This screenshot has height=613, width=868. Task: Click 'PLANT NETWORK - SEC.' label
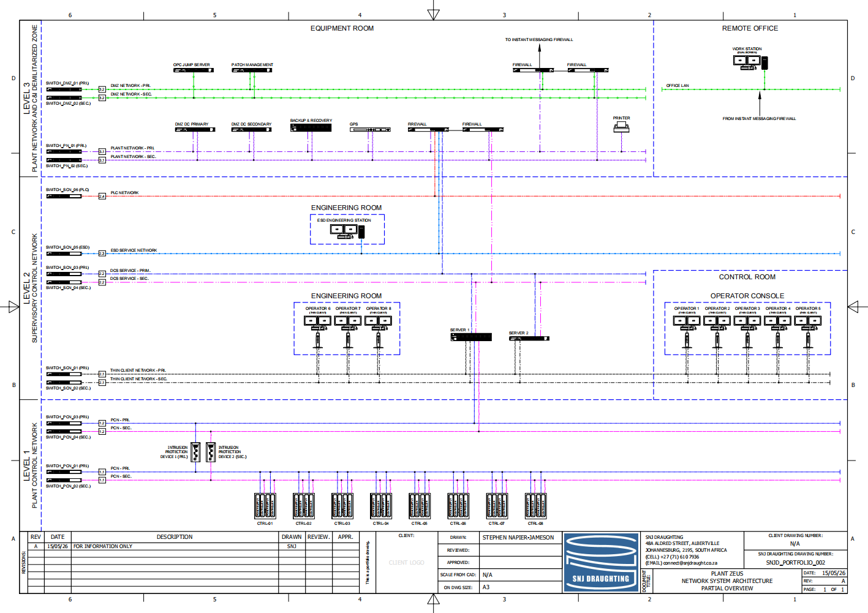point(133,157)
